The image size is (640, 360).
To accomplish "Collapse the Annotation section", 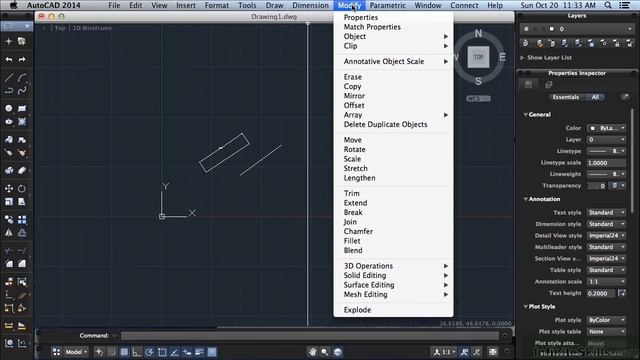I will [525, 199].
